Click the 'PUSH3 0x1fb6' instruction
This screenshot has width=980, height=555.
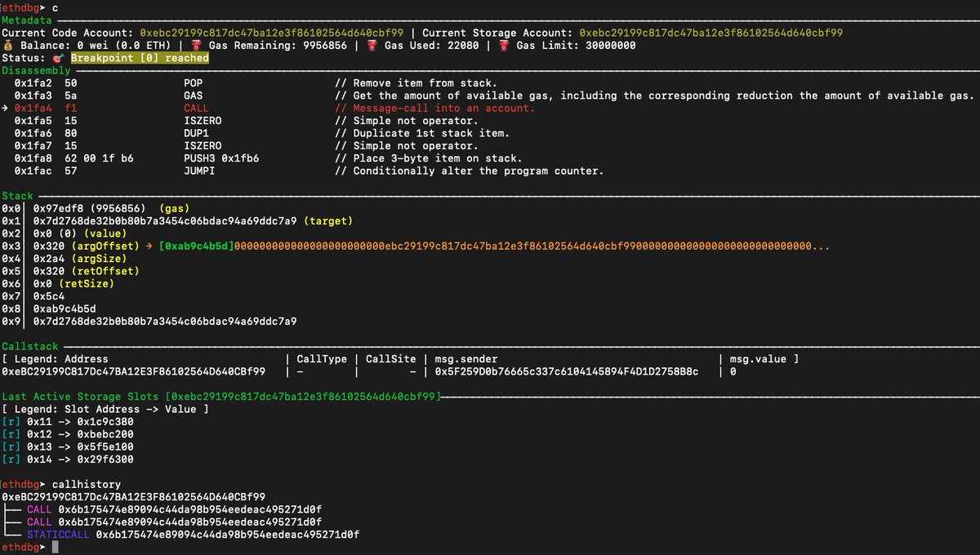[221, 158]
